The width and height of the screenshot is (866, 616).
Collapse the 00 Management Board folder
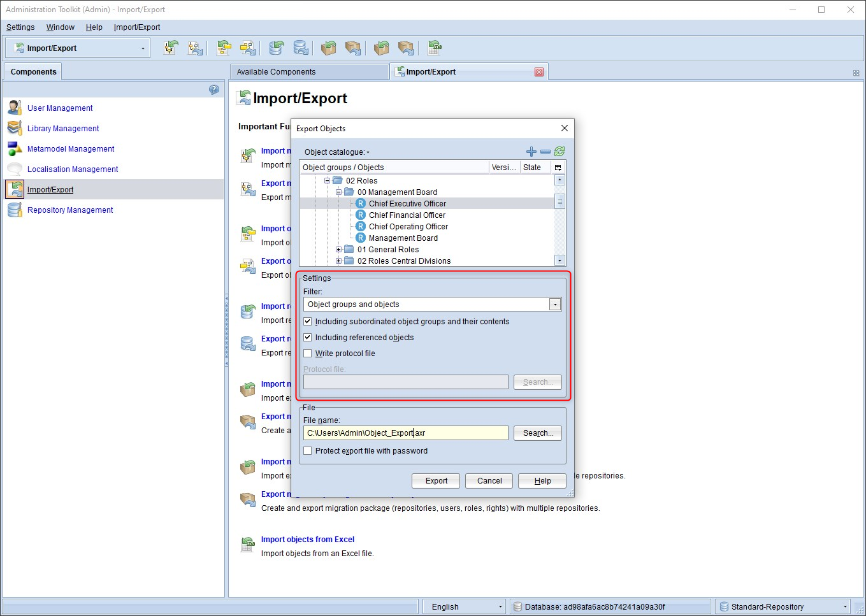pos(339,192)
